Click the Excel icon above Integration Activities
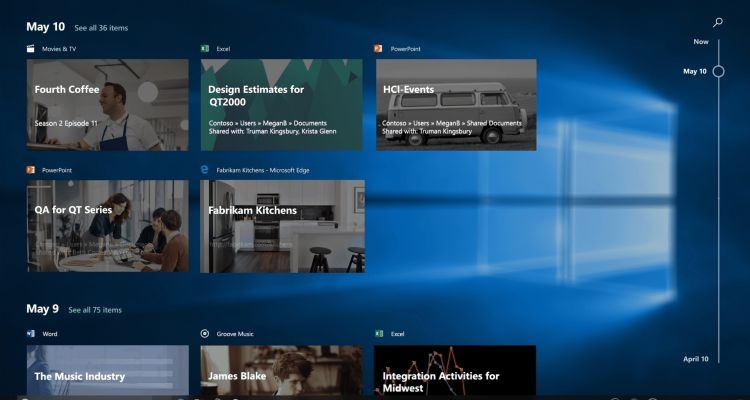Viewport: 750px width, 400px height. coord(379,333)
